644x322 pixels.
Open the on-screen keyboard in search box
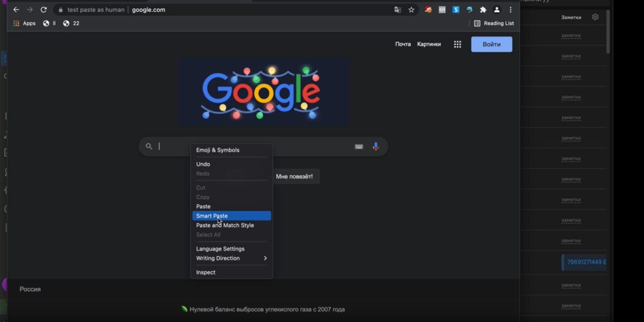tap(359, 147)
